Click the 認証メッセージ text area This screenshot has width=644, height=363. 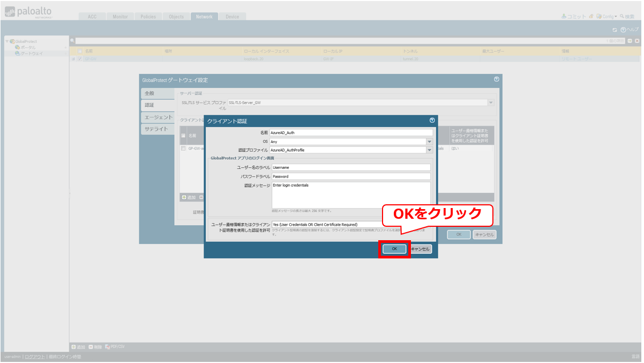pyautogui.click(x=351, y=195)
